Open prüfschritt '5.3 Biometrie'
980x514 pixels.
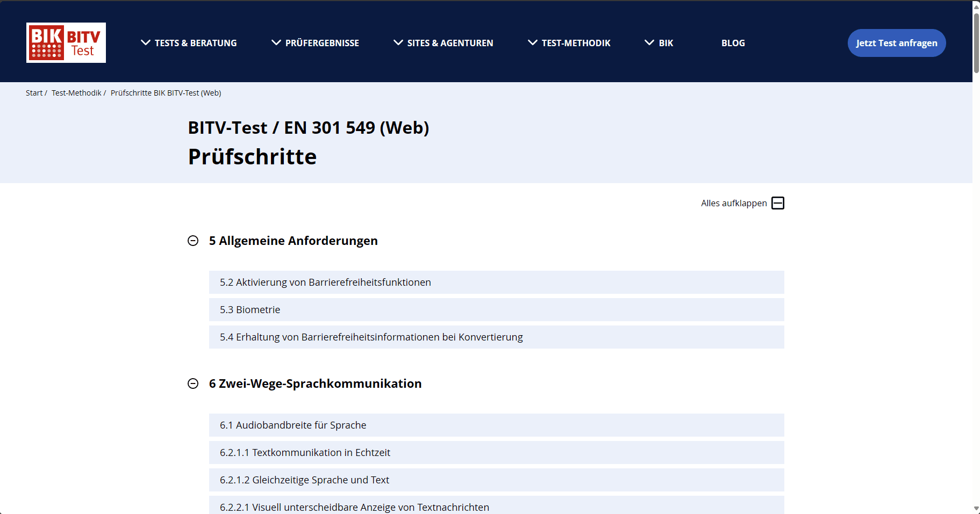496,309
